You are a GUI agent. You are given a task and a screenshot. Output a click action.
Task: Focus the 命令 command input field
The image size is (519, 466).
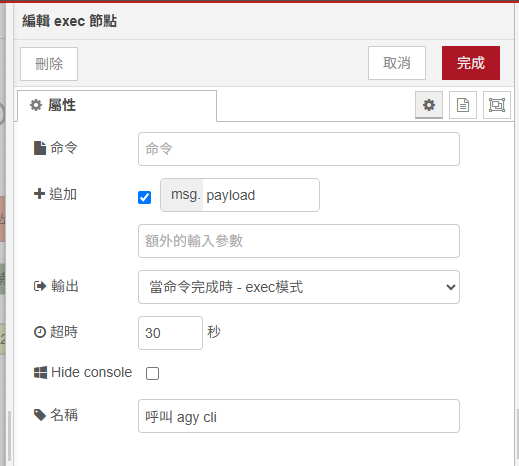coord(299,149)
